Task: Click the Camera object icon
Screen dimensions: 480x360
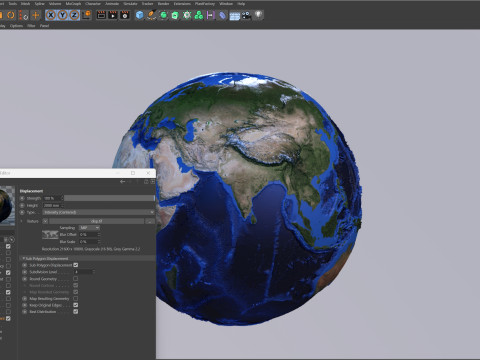Action: 246,15
